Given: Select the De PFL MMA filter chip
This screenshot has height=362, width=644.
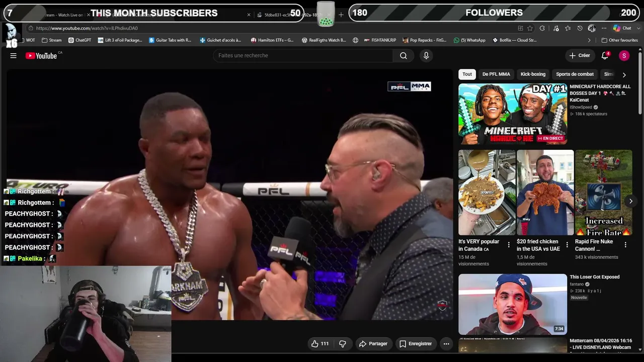Looking at the screenshot, I should click(496, 74).
